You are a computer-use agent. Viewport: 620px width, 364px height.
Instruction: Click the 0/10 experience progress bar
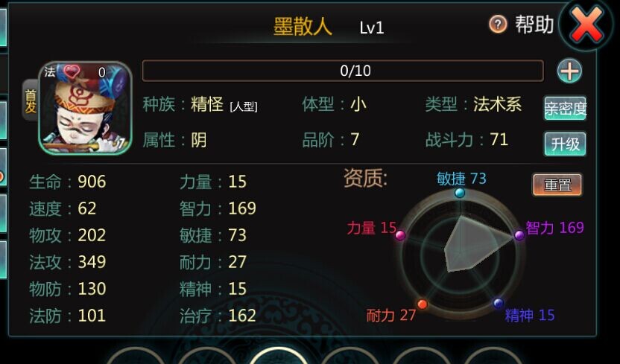tap(343, 71)
